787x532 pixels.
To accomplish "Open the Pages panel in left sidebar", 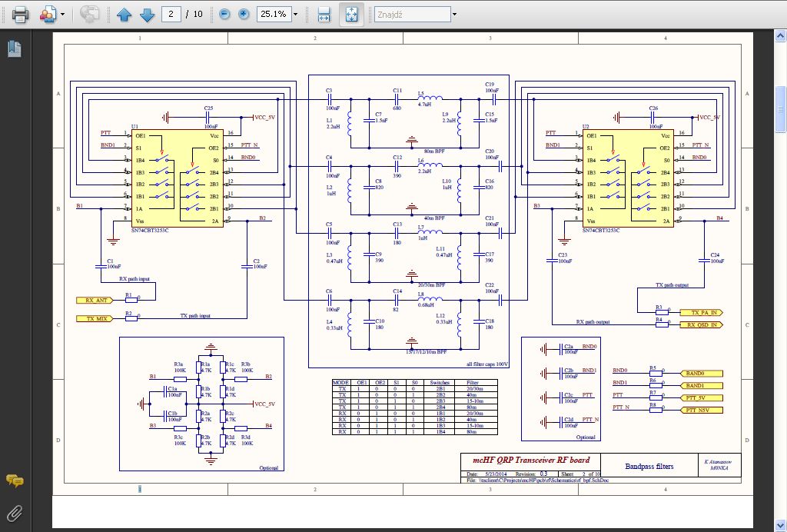I will (14, 49).
